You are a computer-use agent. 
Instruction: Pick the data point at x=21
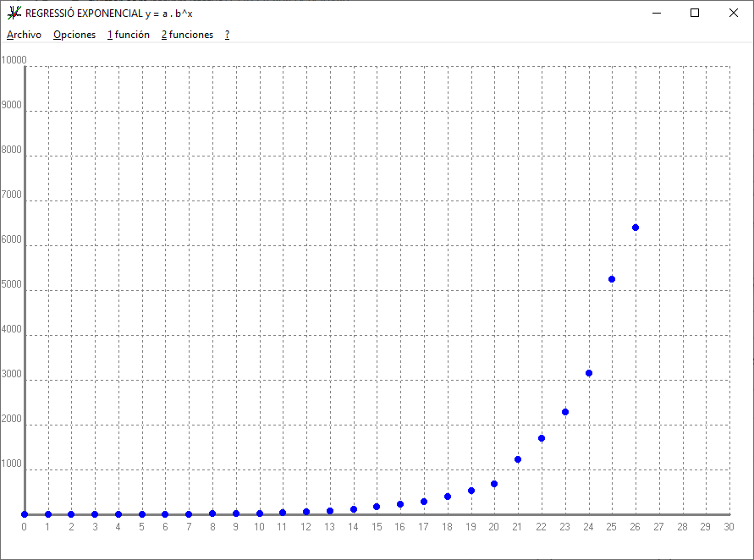[x=518, y=459]
